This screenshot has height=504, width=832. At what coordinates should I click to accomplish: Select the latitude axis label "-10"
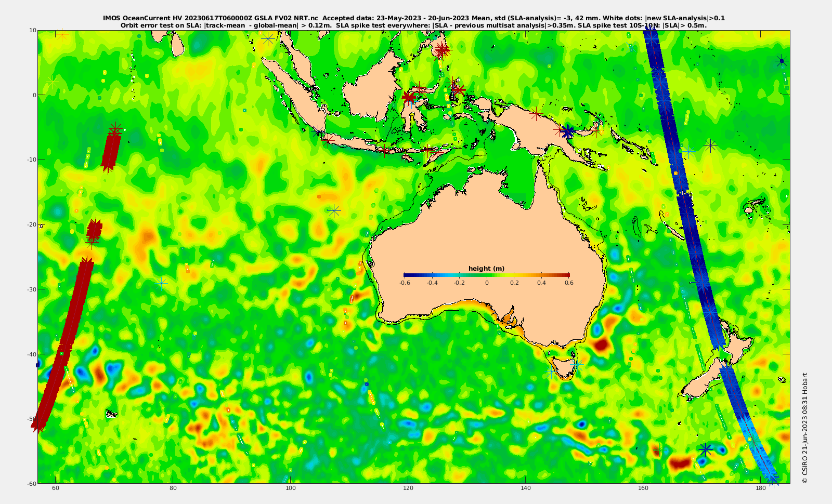tap(31, 160)
